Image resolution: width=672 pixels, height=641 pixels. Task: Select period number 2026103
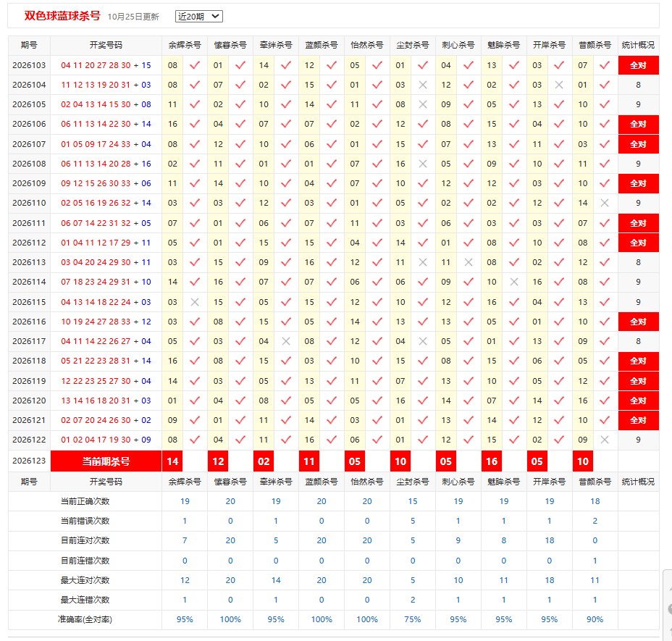tap(29, 65)
